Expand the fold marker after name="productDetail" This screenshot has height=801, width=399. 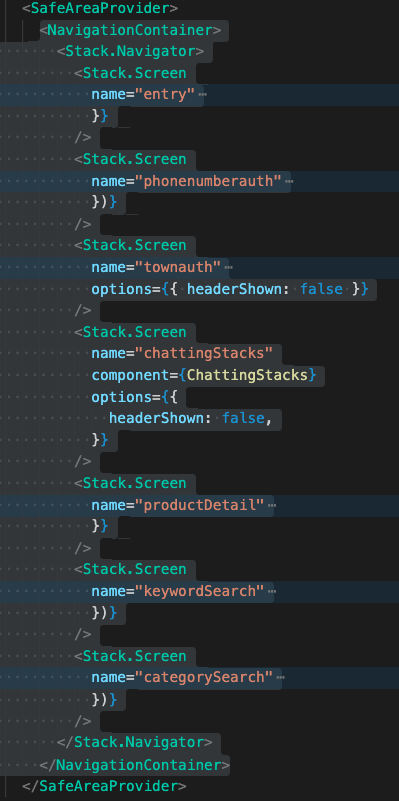tap(271, 506)
